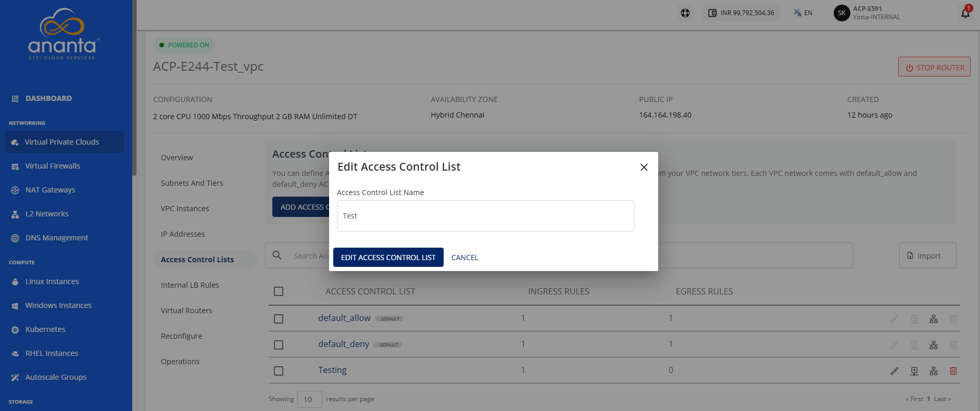This screenshot has width=980, height=411.
Task: Click the network tiers icon in Testing row
Action: (x=934, y=371)
